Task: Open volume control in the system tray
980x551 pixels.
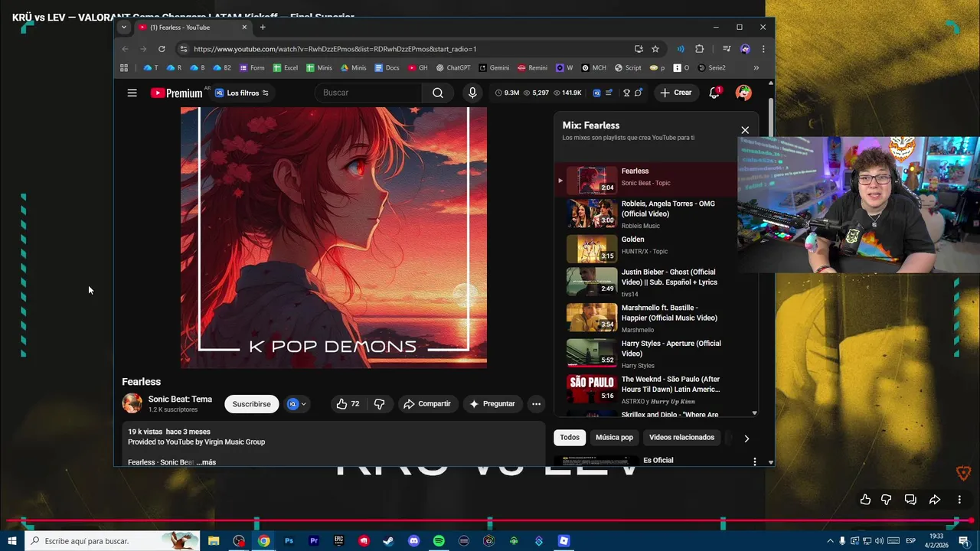Action: 879,541
